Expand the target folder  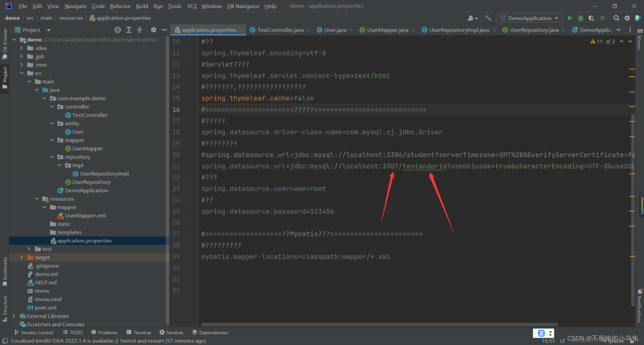tap(22, 257)
